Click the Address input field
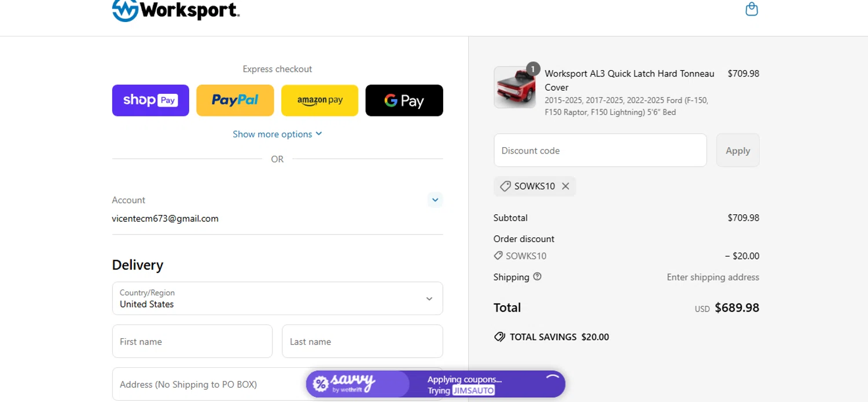 pyautogui.click(x=277, y=384)
